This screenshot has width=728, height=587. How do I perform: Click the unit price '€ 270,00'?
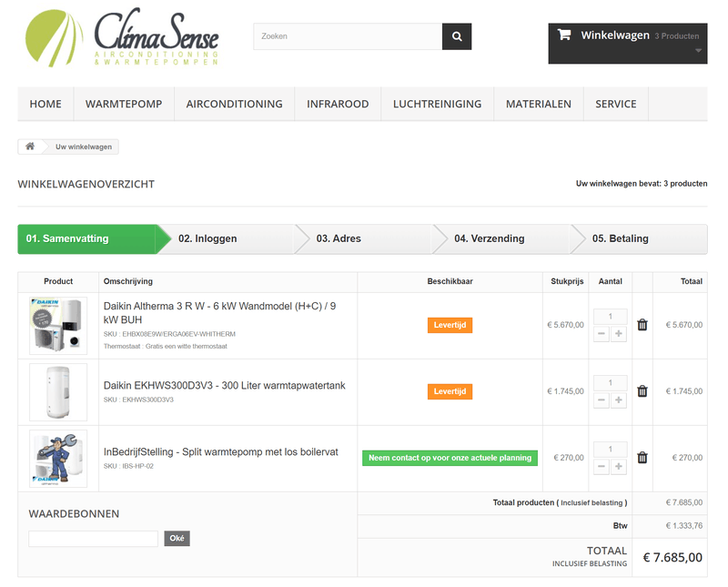(x=568, y=458)
